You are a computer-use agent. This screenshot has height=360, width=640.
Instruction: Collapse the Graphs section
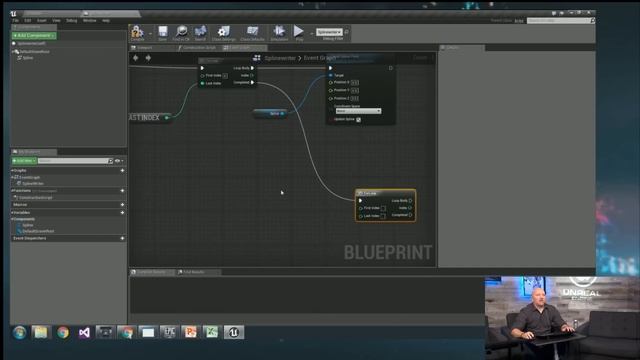click(12, 171)
